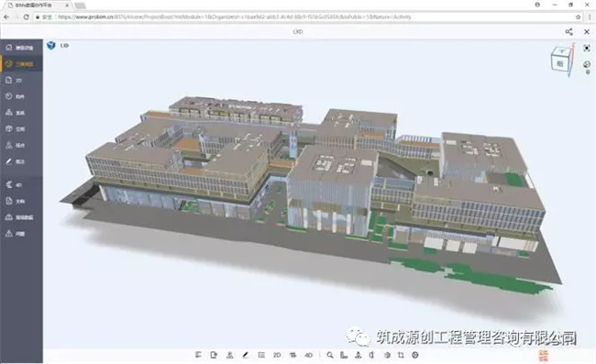Click the circular settings icon ending the bottom toolbar

point(415,355)
